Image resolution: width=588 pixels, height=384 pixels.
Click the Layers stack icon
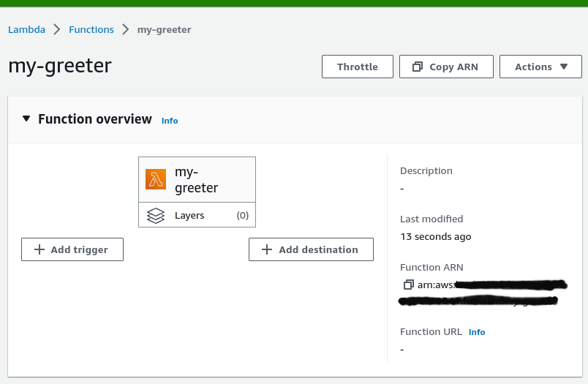pyautogui.click(x=156, y=216)
